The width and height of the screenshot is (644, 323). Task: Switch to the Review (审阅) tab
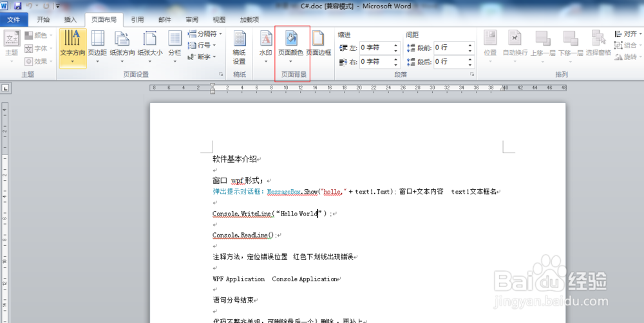tap(192, 19)
